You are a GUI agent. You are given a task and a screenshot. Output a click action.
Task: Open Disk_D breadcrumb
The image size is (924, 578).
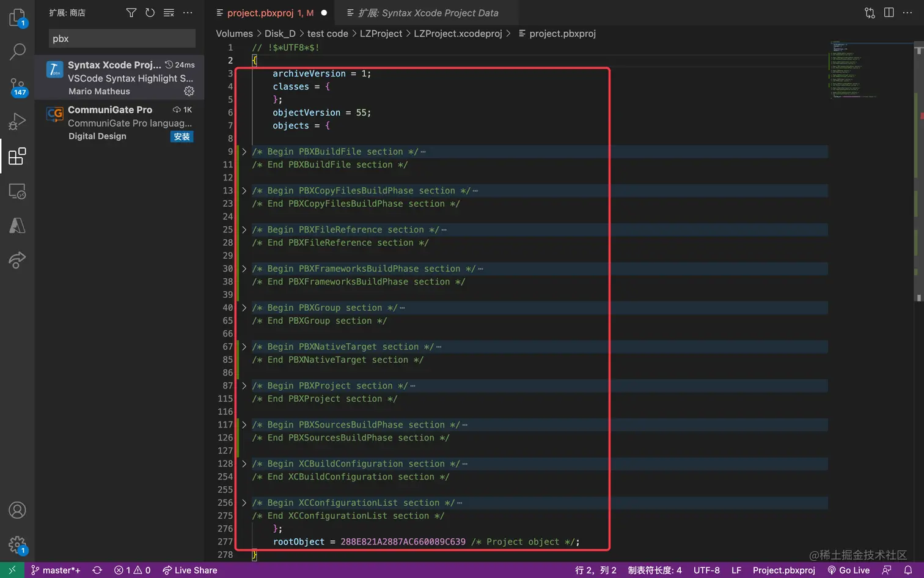[280, 34]
